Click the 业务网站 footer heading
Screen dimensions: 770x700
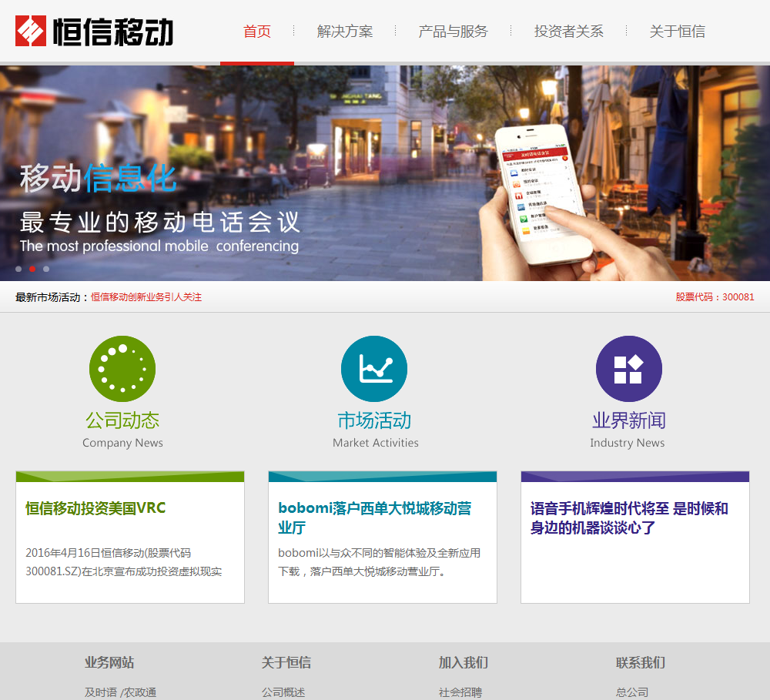[109, 663]
